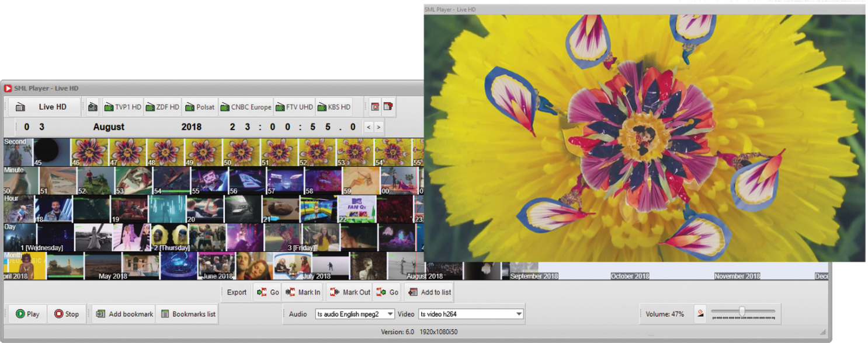The height and width of the screenshot is (343, 868).
Task: Click the SML Player app icon in title bar
Action: coord(8,89)
